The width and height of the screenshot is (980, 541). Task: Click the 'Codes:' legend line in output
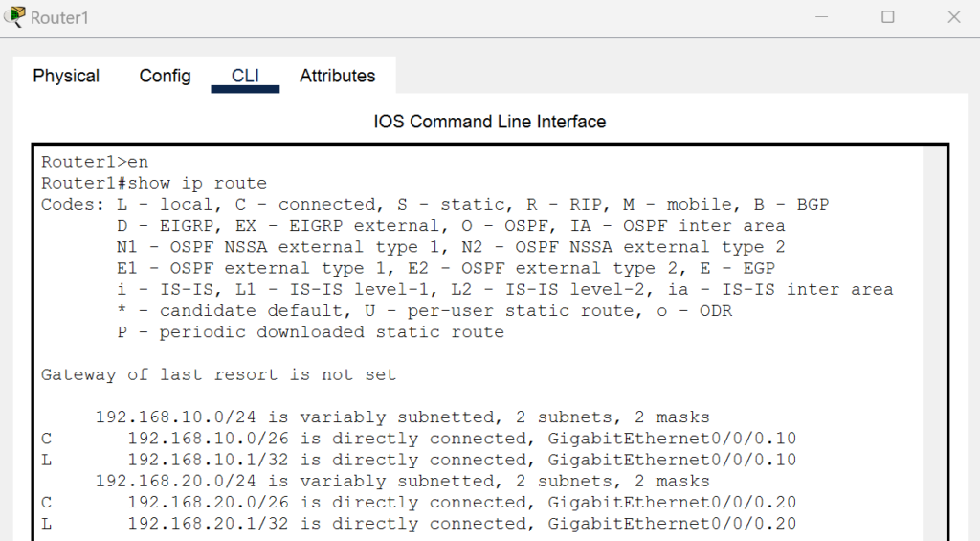click(435, 205)
